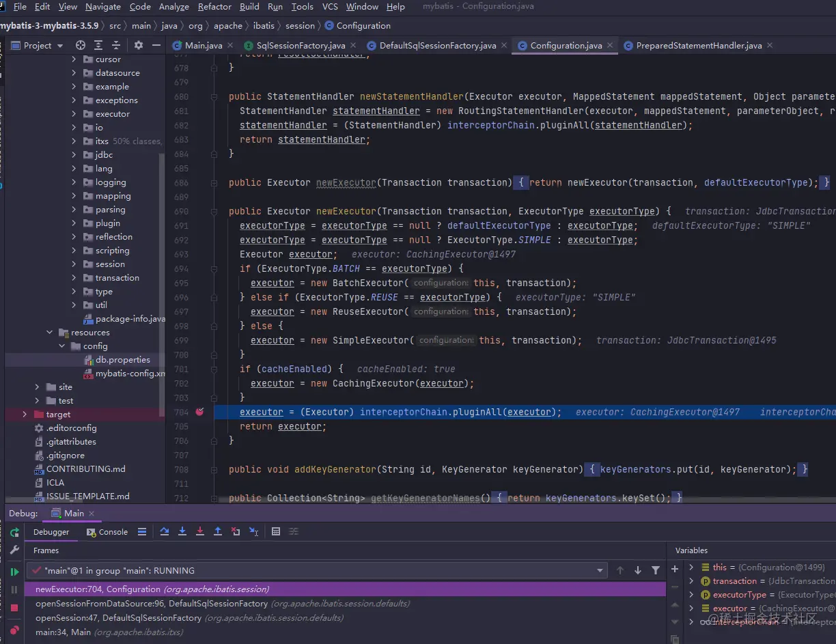Click the Drop Frame icon
Screen dimensions: 836x644
[236, 531]
